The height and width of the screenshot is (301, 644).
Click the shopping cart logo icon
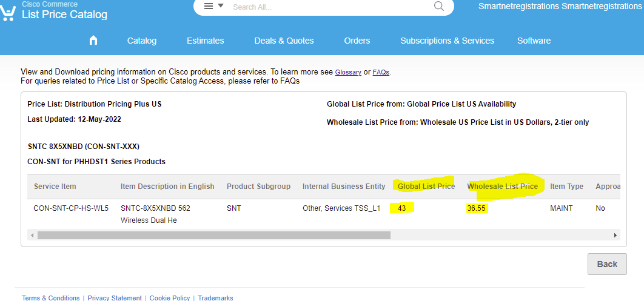click(7, 13)
